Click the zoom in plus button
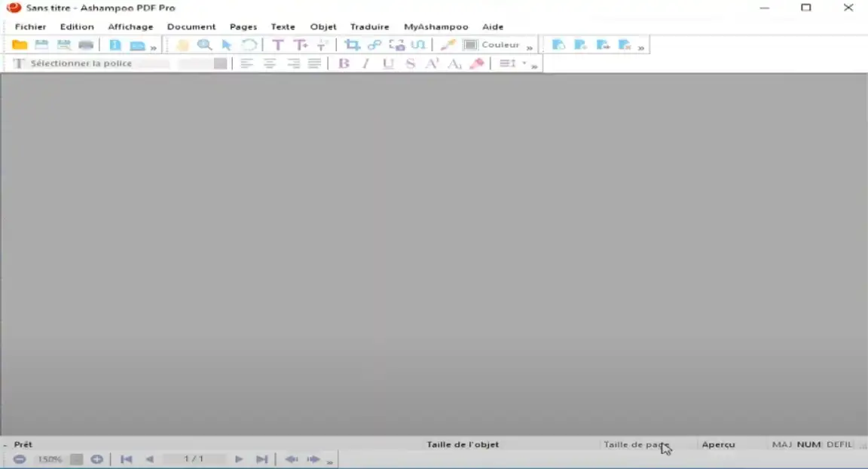 [96, 459]
